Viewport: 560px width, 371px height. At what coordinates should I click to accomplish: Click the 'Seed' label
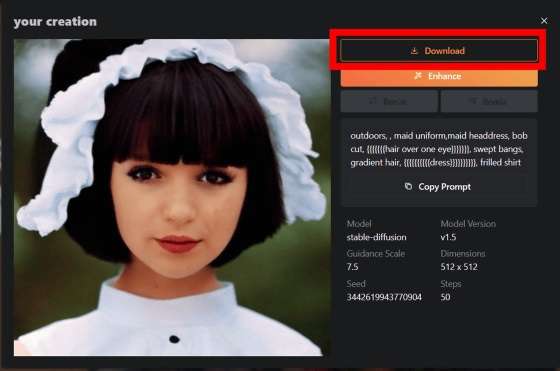tap(356, 284)
